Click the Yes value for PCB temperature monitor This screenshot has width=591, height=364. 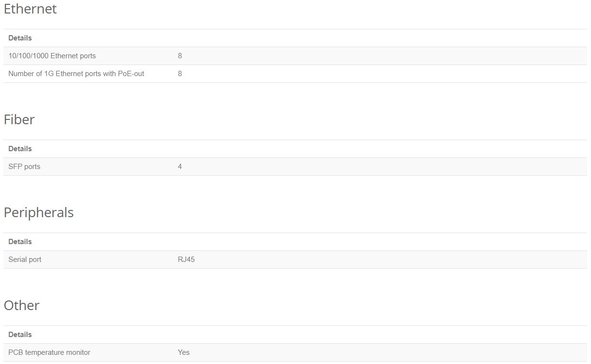(x=184, y=352)
